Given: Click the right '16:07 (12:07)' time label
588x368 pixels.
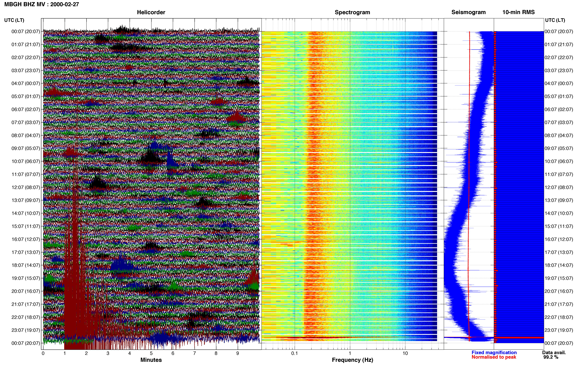Looking at the screenshot, I should click(559, 239).
